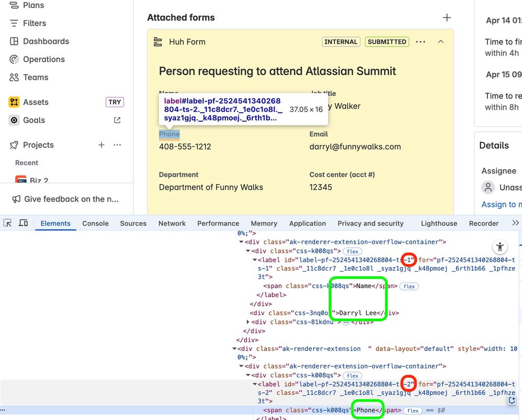Click the Unassigned assignee avatar
The image size is (522, 420).
[x=488, y=188]
